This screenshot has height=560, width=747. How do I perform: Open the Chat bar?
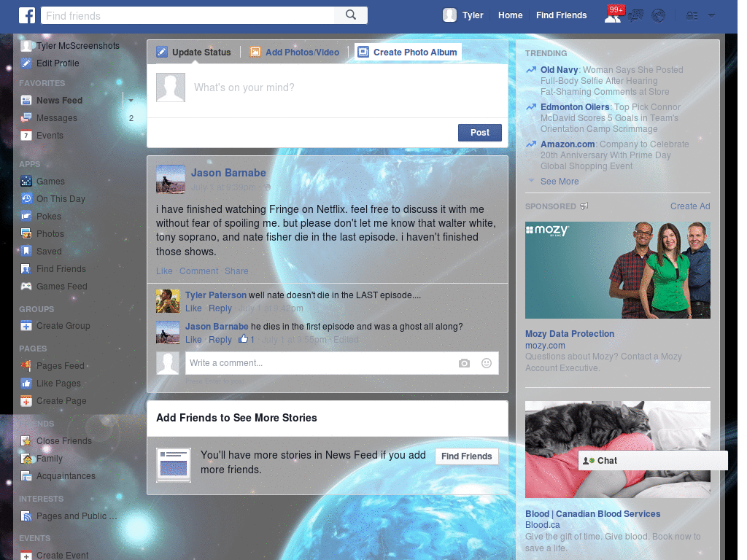(653, 461)
